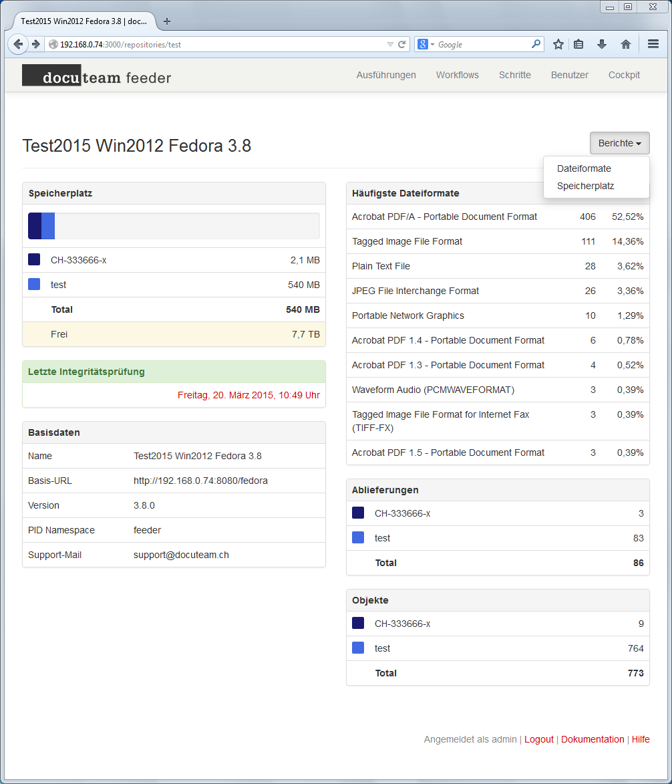Open the Cockpit navigation item
This screenshot has height=784, width=672.
click(x=624, y=75)
